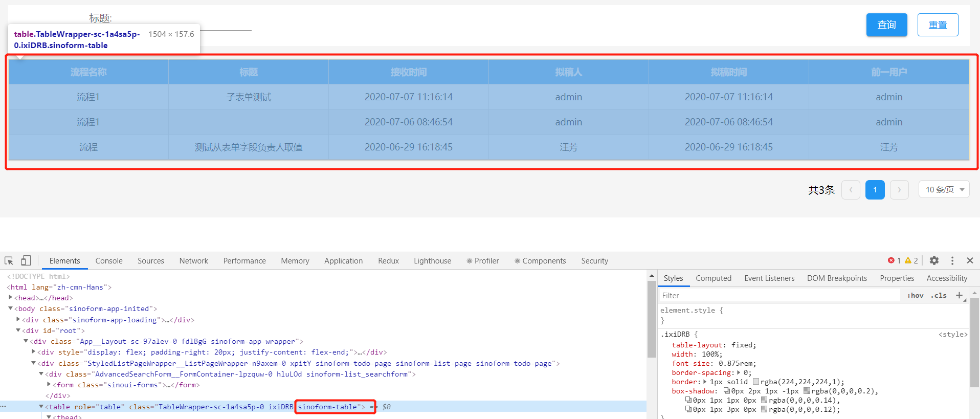This screenshot has height=419, width=980.
Task: Open the 10 条/页 page size dropdown
Action: 944,190
